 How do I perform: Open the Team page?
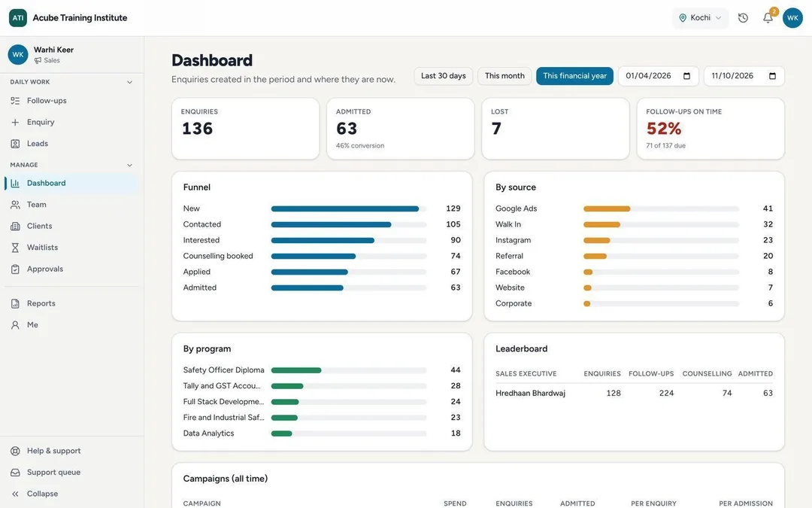[x=71, y=204]
